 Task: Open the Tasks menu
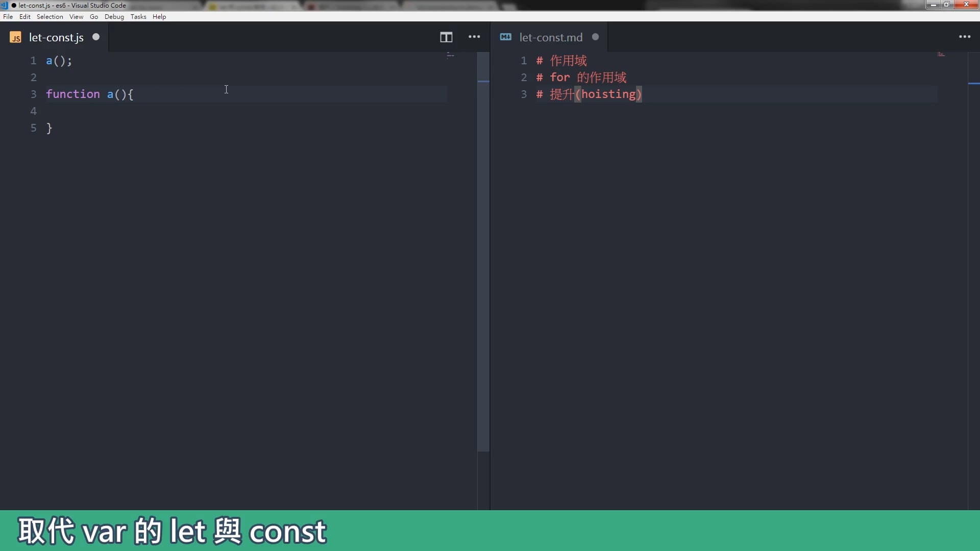pyautogui.click(x=138, y=17)
